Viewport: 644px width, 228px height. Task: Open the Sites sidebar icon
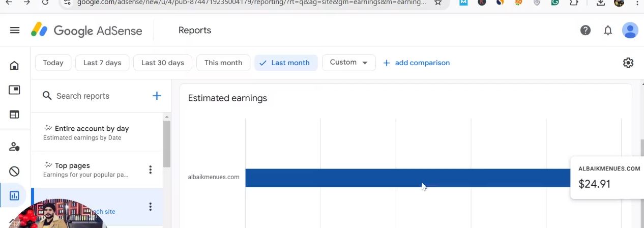14,115
